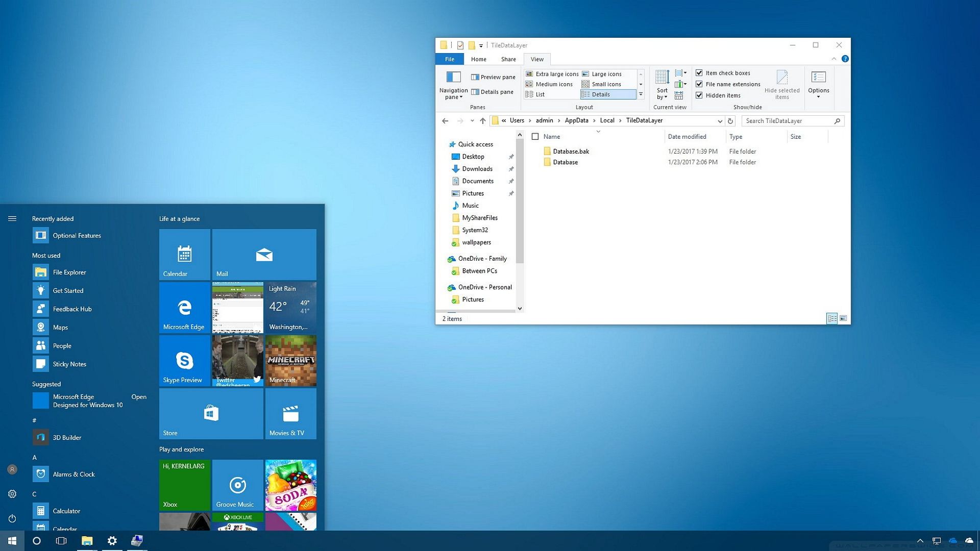
Task: Turn off Item check boxes
Action: pos(699,73)
